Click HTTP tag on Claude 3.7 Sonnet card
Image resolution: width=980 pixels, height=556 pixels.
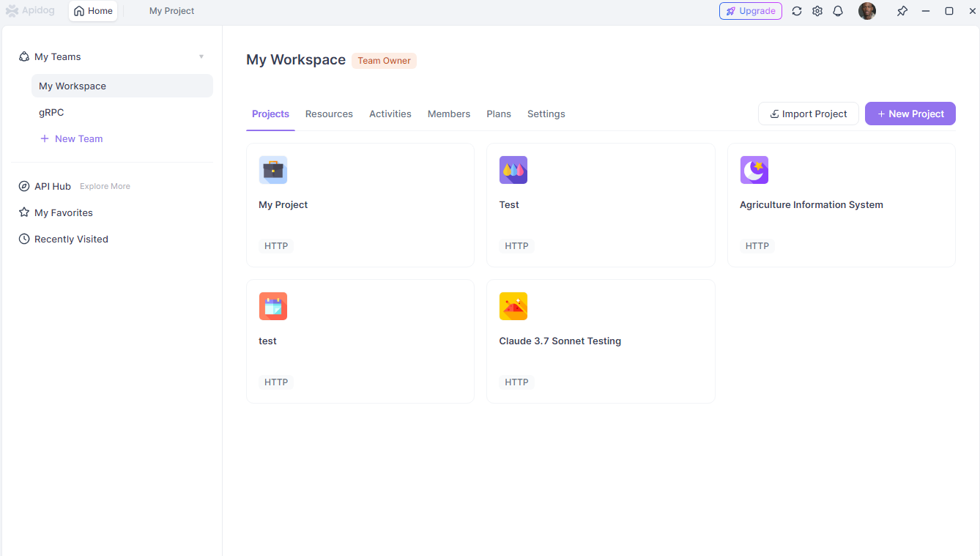516,382
